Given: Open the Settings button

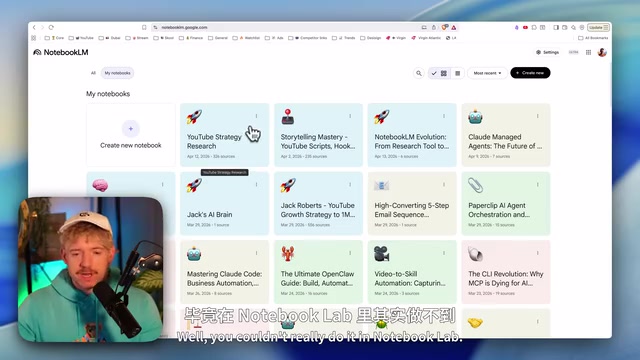Looking at the screenshot, I should 547,52.
